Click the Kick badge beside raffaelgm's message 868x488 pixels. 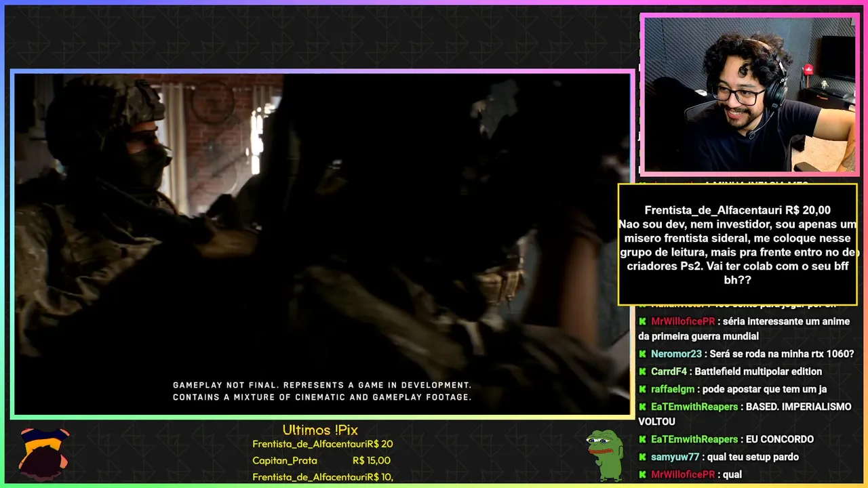click(x=642, y=389)
